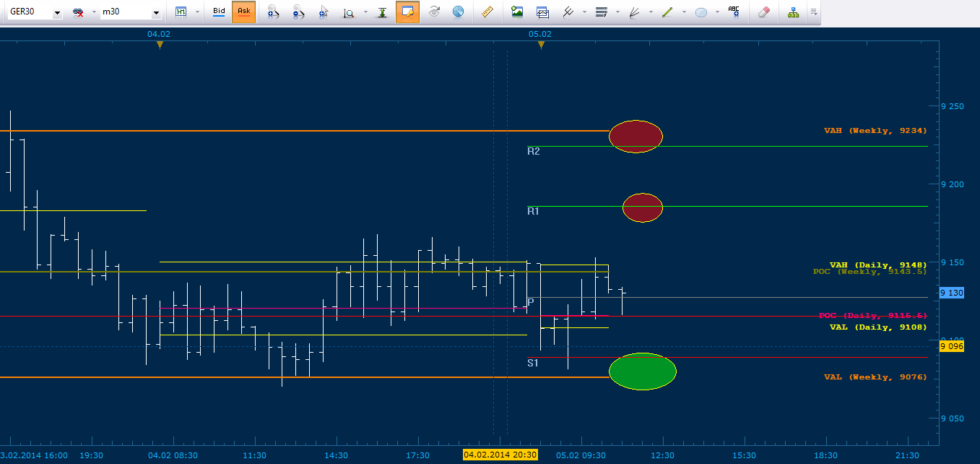This screenshot has height=464, width=980.
Task: Click the 3.02.2014 16:00 time axis label
Action: [35, 455]
